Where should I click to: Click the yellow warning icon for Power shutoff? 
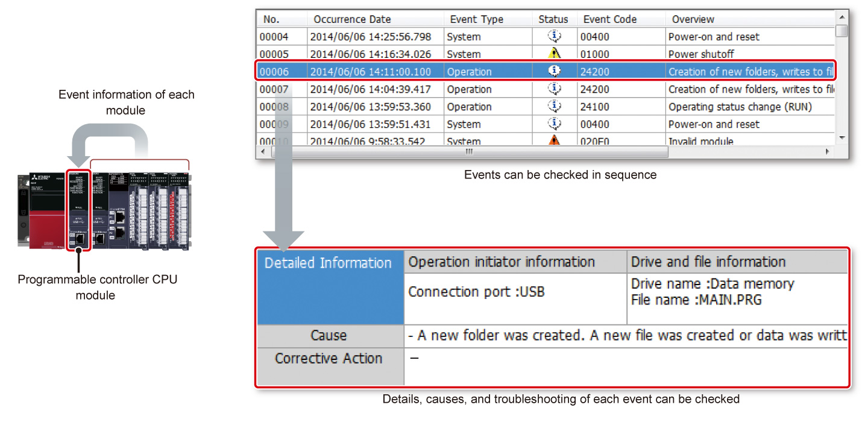coord(554,54)
